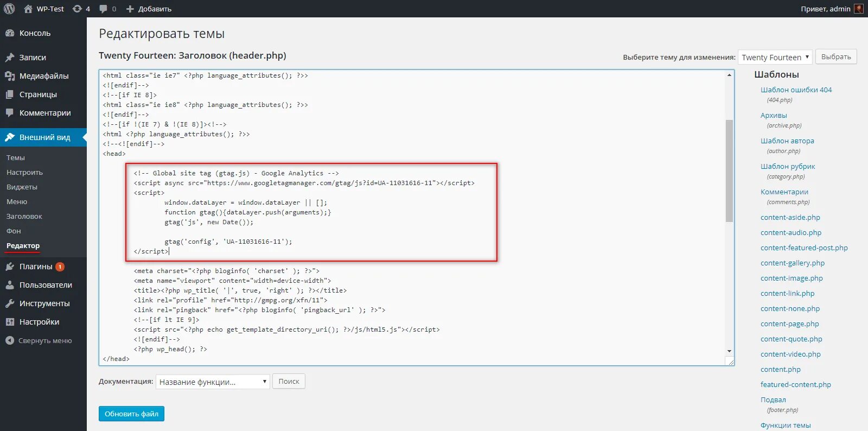868x431 pixels.
Task: Click the editor scroll-up arrow
Action: 729,75
